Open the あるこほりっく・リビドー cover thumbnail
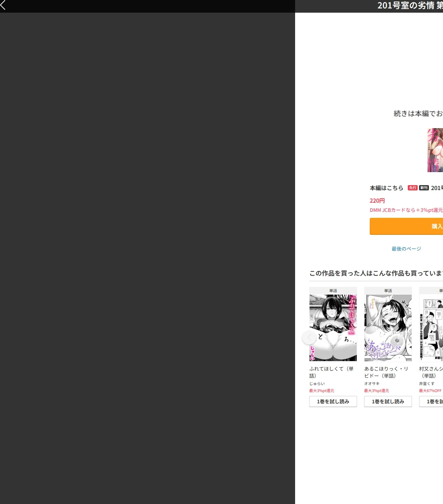This screenshot has height=504, width=443. click(388, 328)
